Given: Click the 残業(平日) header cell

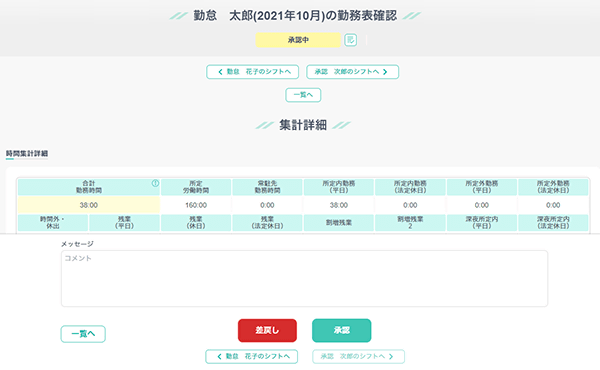Looking at the screenshot, I should [124, 223].
